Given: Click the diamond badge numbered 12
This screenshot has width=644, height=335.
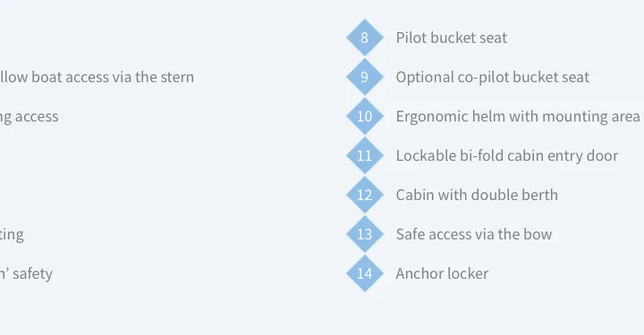Looking at the screenshot, I should (x=365, y=195).
